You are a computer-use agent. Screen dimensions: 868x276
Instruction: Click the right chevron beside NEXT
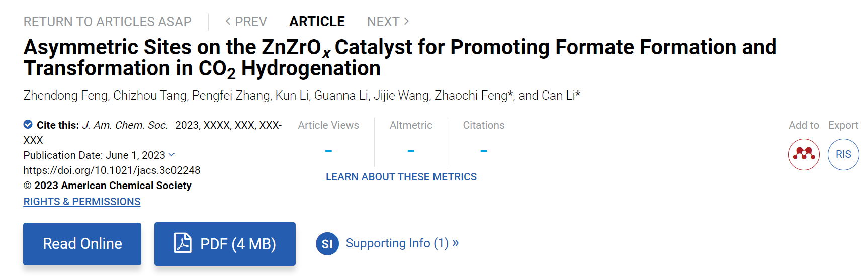click(x=407, y=21)
